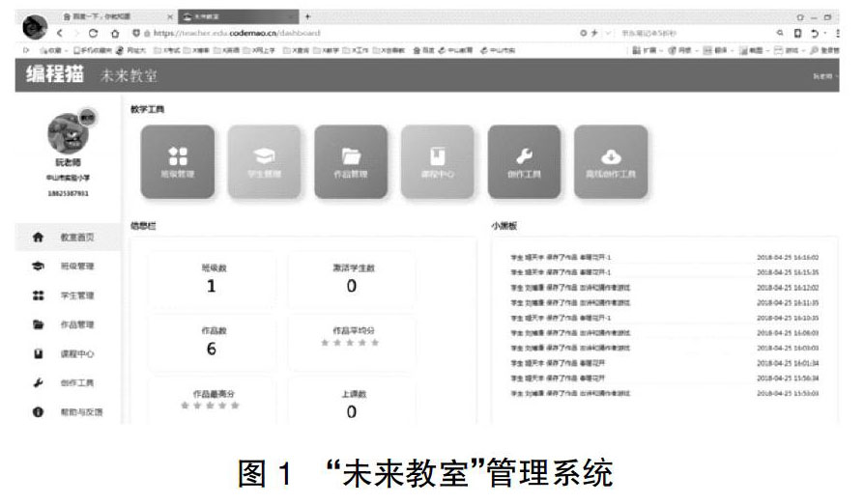This screenshot has width=864, height=504.
Task: Open the 离线创作工具 cloud download tile
Action: click(x=611, y=162)
